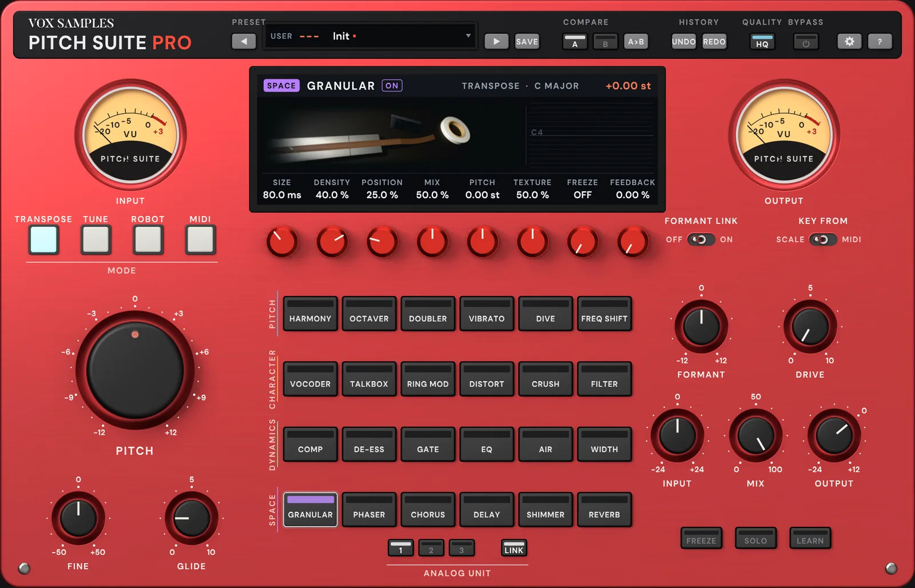Turn off Granular via the ON badge
The width and height of the screenshot is (915, 588).
click(392, 85)
